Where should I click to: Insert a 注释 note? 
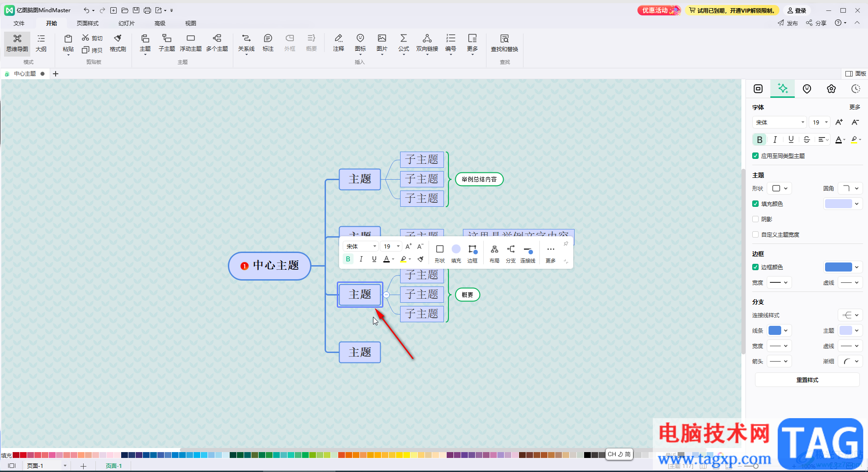339,43
